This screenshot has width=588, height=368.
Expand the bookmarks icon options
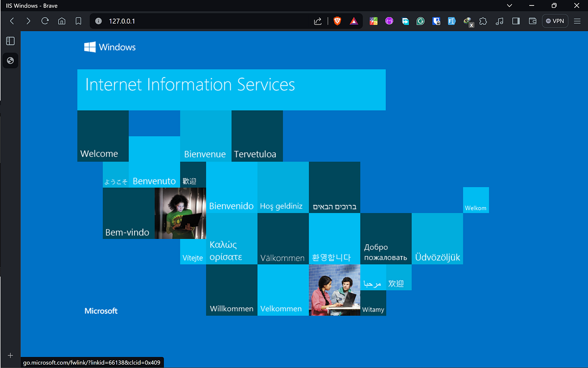[x=78, y=21]
